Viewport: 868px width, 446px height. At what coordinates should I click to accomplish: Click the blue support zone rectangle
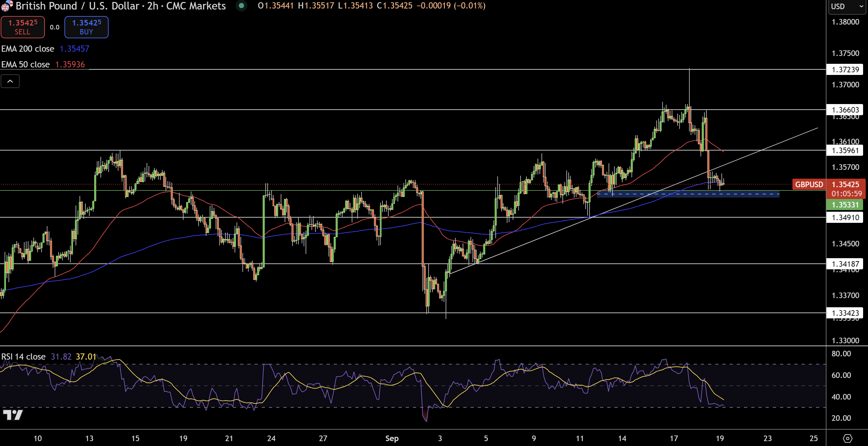pyautogui.click(x=688, y=194)
